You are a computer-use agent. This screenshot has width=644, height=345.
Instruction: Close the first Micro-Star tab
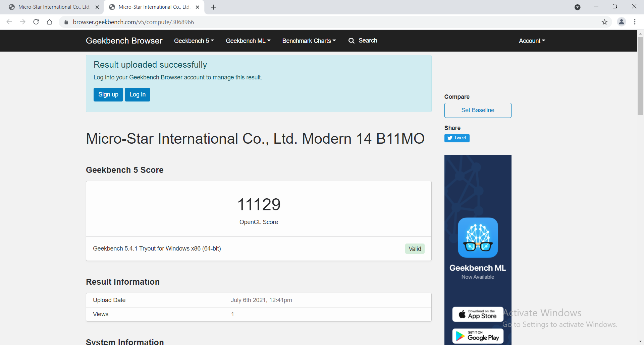tap(97, 7)
